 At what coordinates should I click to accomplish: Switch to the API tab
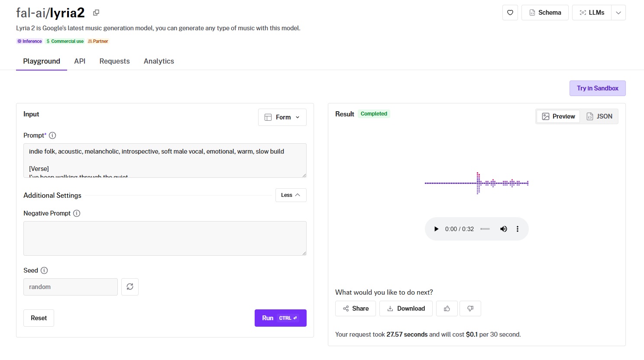(80, 61)
